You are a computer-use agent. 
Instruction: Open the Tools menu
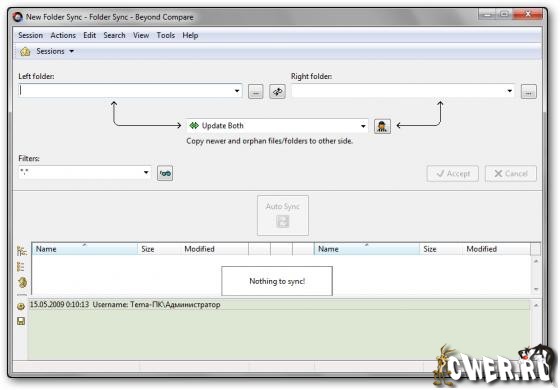pyautogui.click(x=166, y=35)
